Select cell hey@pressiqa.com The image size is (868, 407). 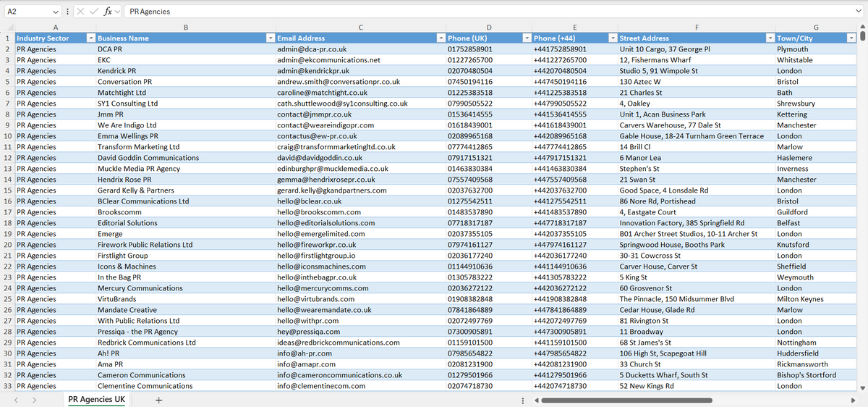tap(362, 332)
